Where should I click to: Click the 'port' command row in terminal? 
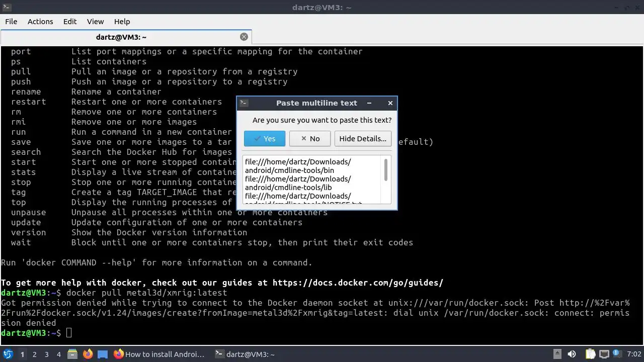[x=187, y=51]
